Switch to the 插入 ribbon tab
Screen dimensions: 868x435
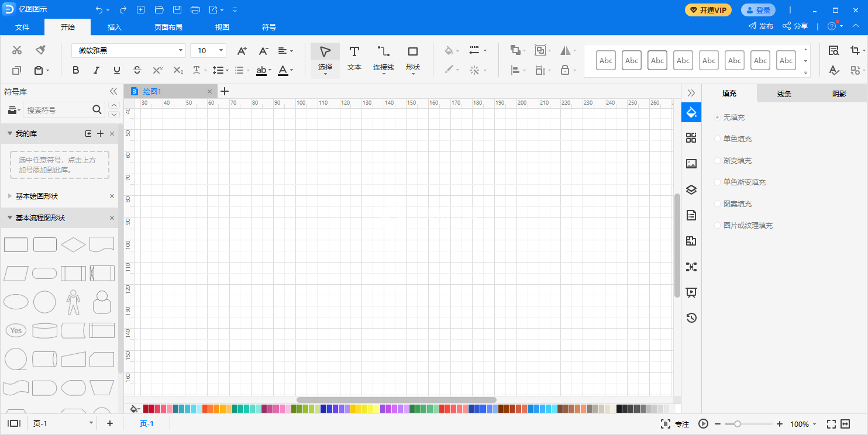pyautogui.click(x=115, y=27)
